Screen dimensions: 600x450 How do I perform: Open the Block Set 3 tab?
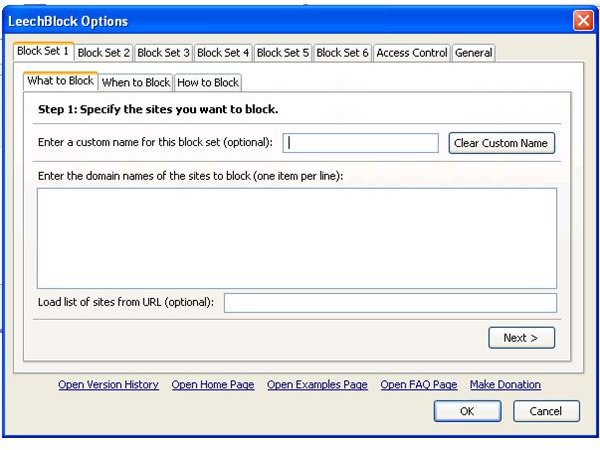coord(163,53)
